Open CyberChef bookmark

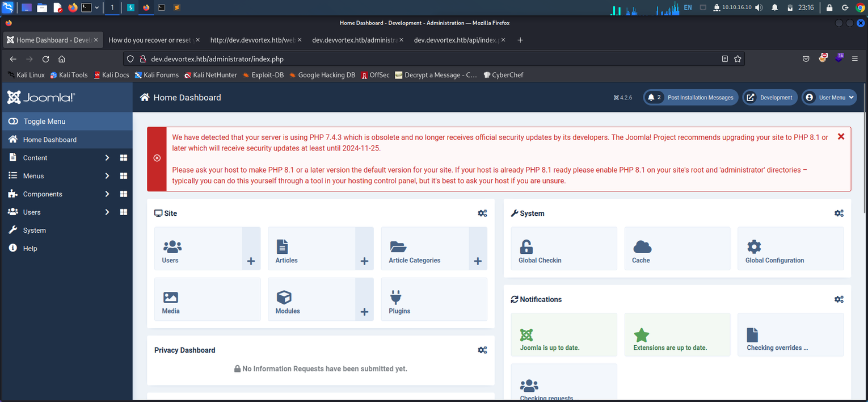pos(503,75)
